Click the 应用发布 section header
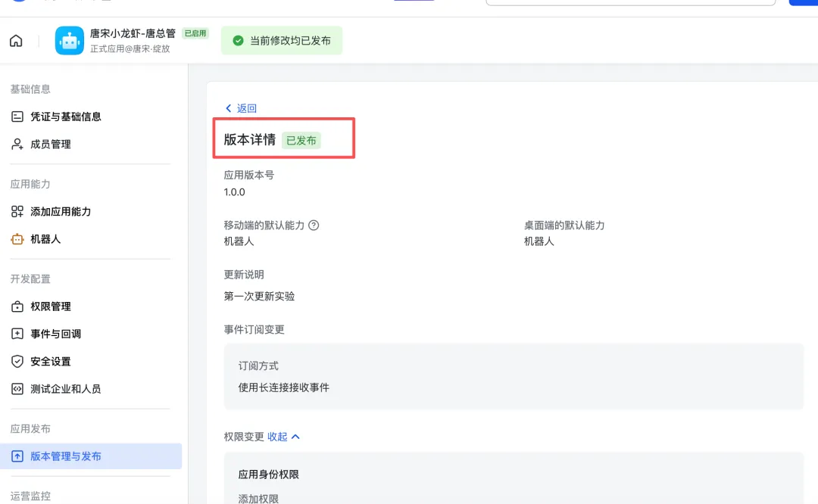 coord(30,429)
